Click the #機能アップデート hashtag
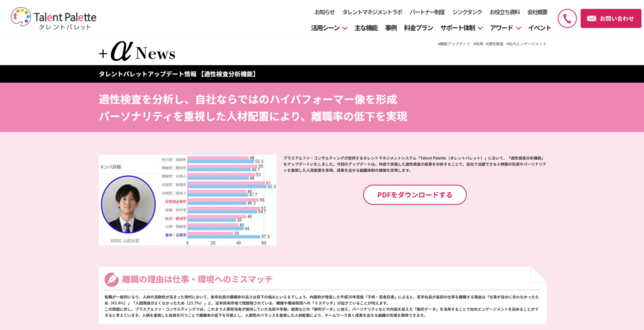 (x=453, y=44)
